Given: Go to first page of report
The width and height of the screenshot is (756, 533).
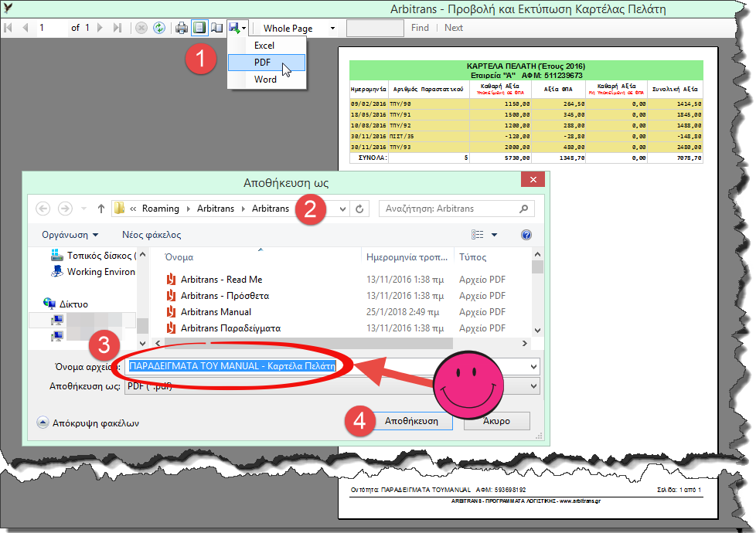Looking at the screenshot, I should (x=8, y=28).
